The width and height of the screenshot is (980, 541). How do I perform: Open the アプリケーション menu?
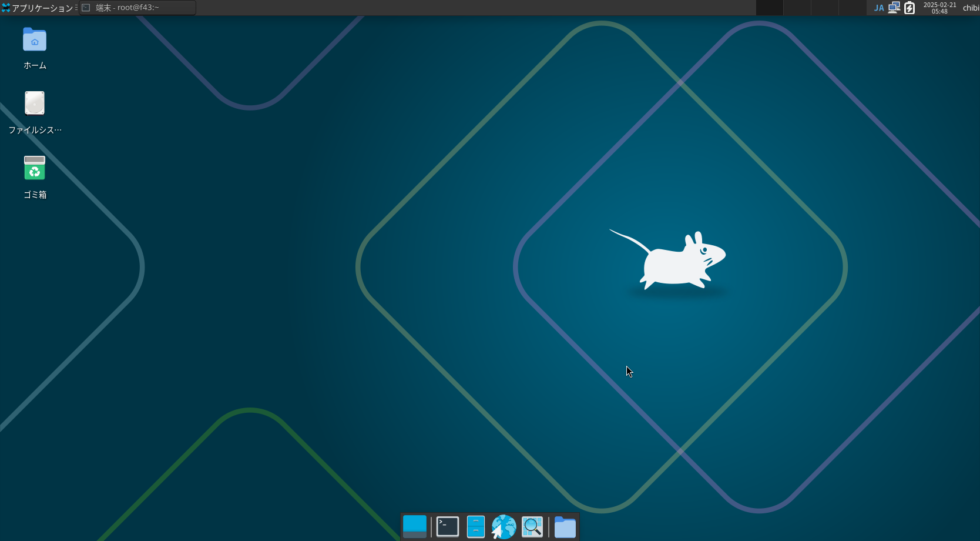[39, 8]
